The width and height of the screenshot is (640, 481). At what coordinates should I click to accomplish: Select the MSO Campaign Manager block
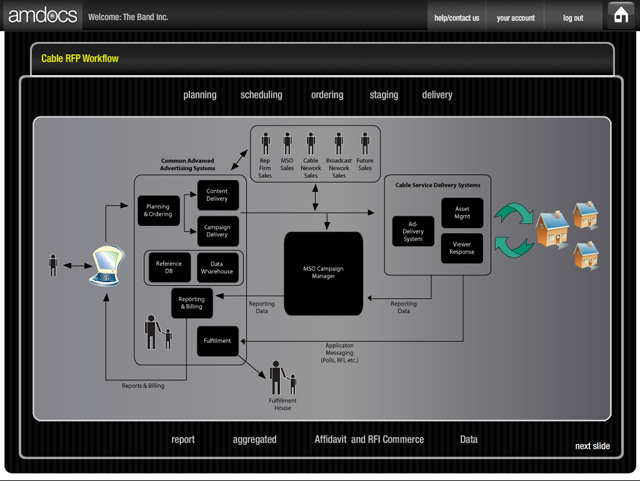323,273
